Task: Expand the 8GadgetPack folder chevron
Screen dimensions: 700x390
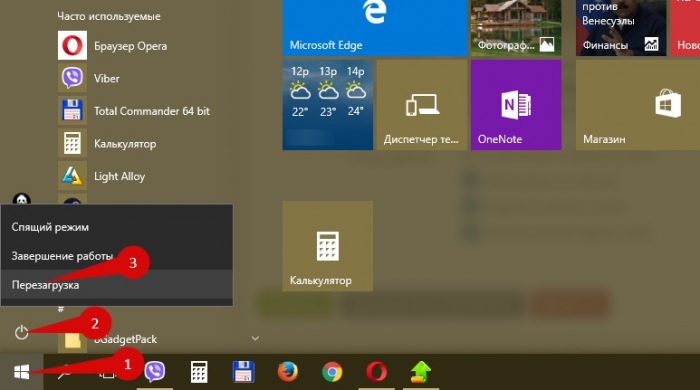Action: [255, 338]
